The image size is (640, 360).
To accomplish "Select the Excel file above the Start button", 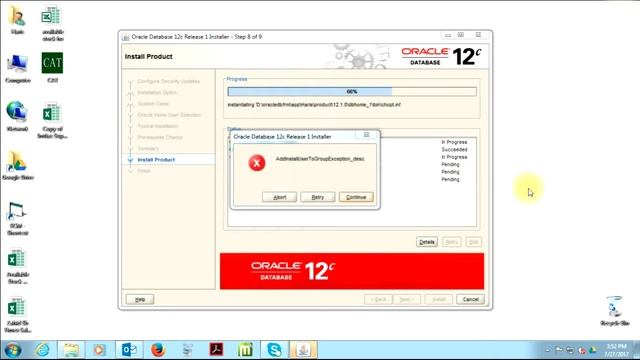I will point(17,315).
